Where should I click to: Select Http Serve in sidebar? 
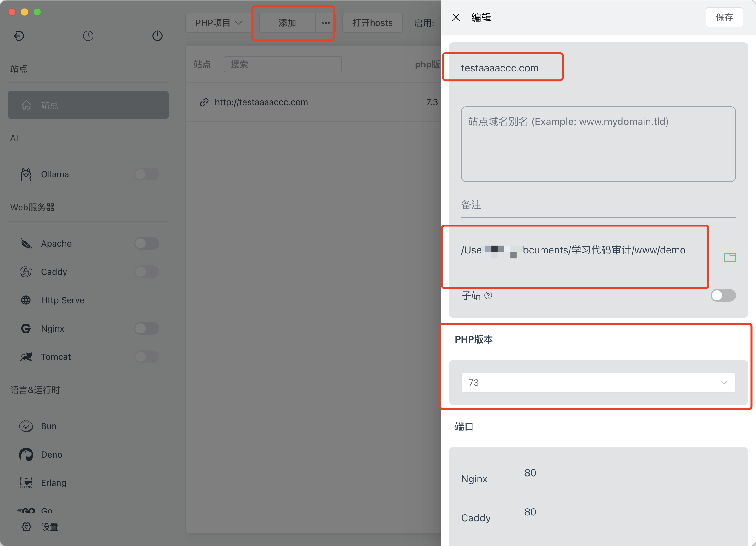click(62, 300)
